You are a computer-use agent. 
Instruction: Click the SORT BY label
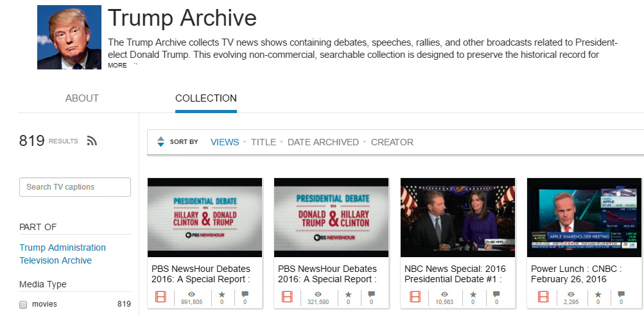(184, 142)
